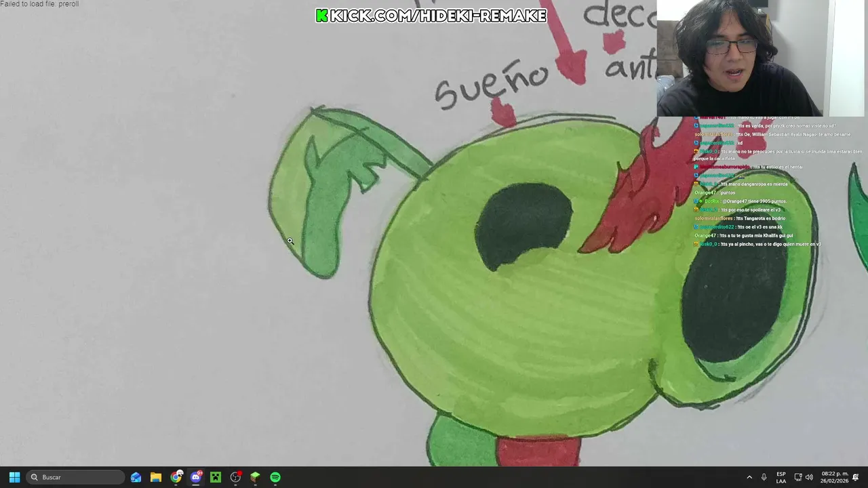
Task: Switch to OBS Studio in taskbar
Action: pos(235,477)
